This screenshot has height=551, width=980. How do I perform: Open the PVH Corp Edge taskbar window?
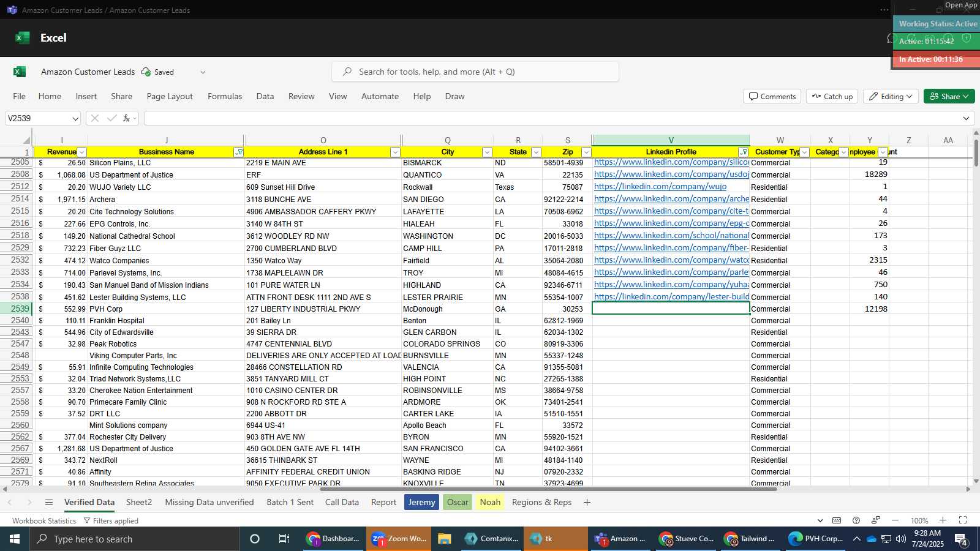[x=815, y=539]
